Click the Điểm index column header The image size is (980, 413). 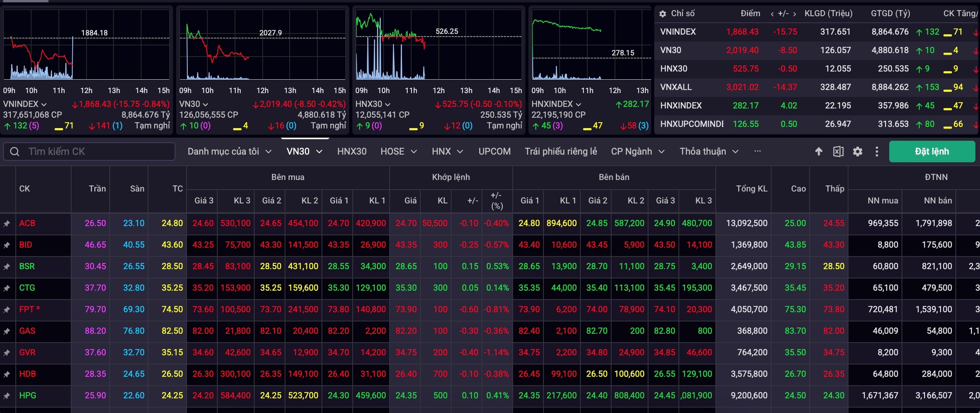[x=750, y=13]
